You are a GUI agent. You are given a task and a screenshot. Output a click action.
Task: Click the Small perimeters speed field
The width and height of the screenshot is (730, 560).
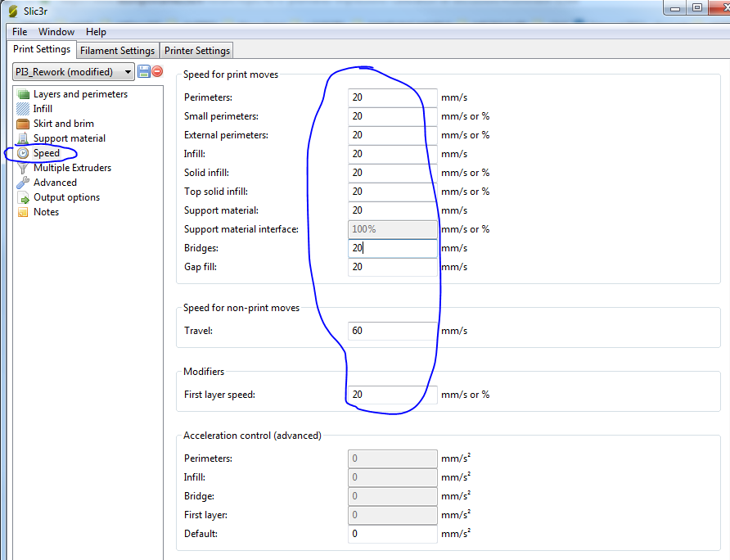pos(393,116)
